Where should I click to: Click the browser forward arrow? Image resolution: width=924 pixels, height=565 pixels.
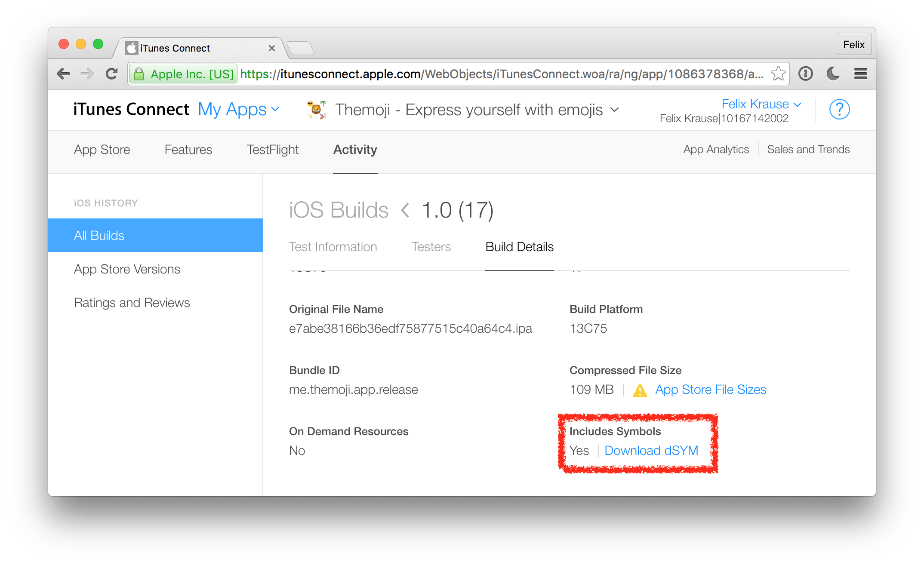tap(87, 74)
